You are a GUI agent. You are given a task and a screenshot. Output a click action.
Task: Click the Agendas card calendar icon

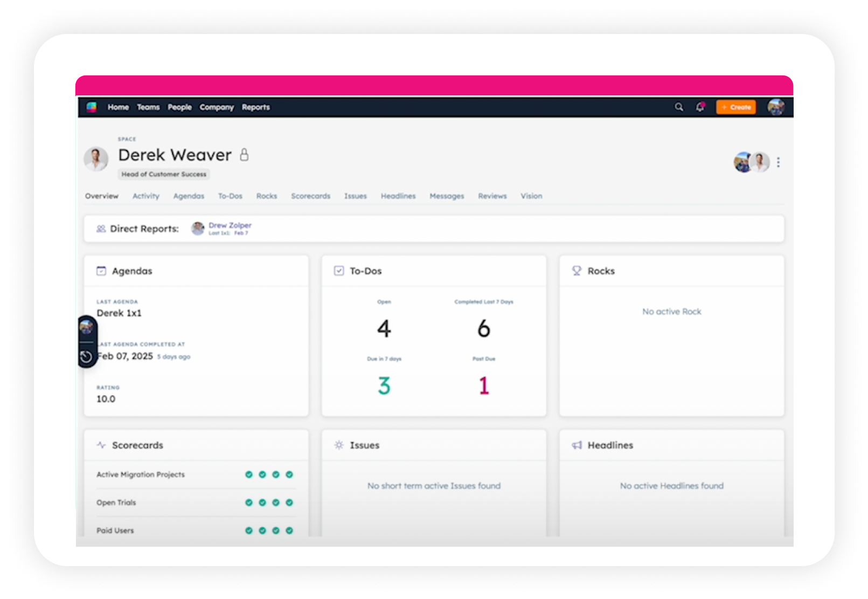point(101,271)
